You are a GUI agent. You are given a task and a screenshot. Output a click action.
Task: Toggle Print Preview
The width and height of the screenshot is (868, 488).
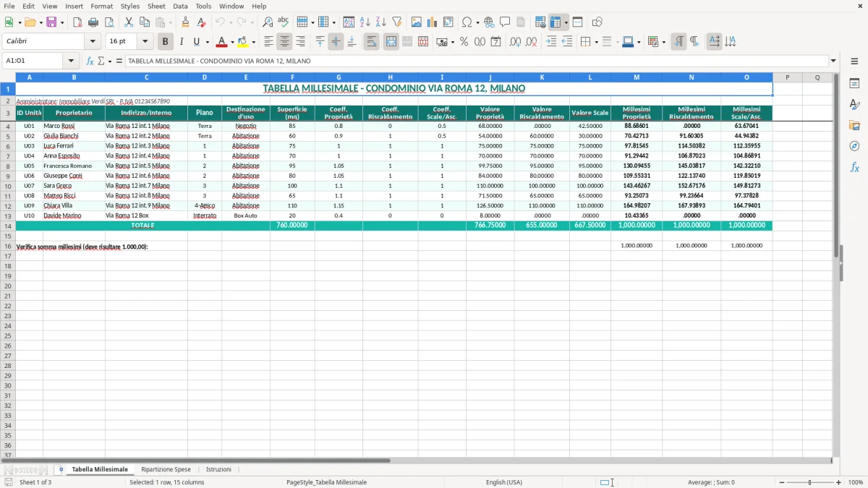click(x=109, y=22)
